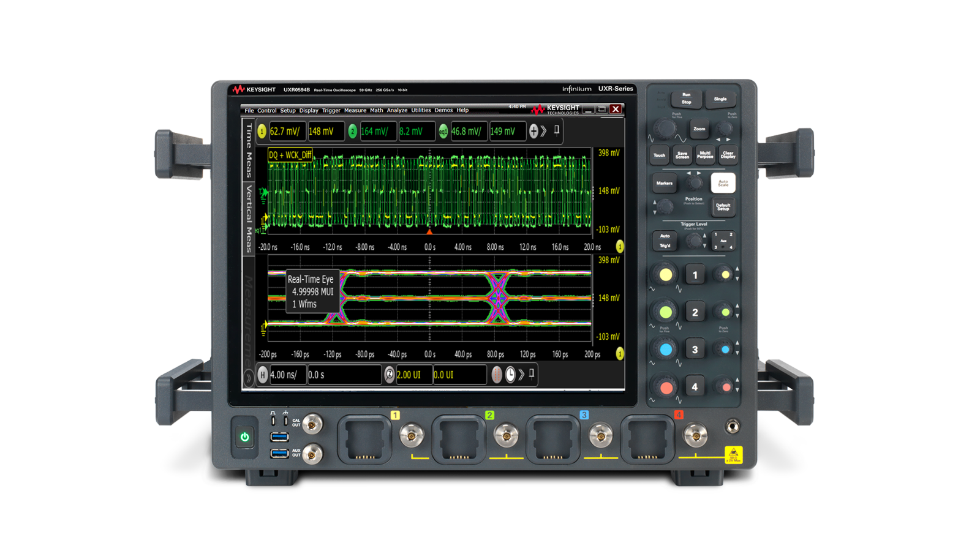Click the Multi Purpose button

[705, 156]
